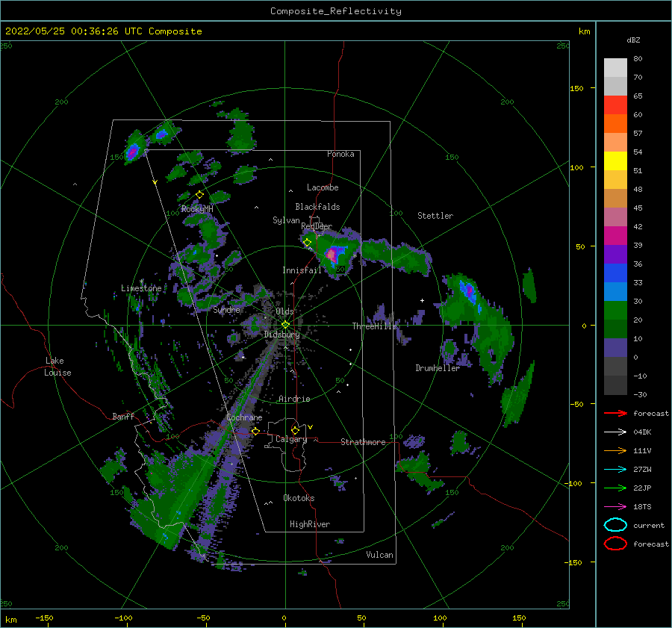This screenshot has height=628, width=672.
Task: Click the Blackfalds town label
Action: pos(317,207)
